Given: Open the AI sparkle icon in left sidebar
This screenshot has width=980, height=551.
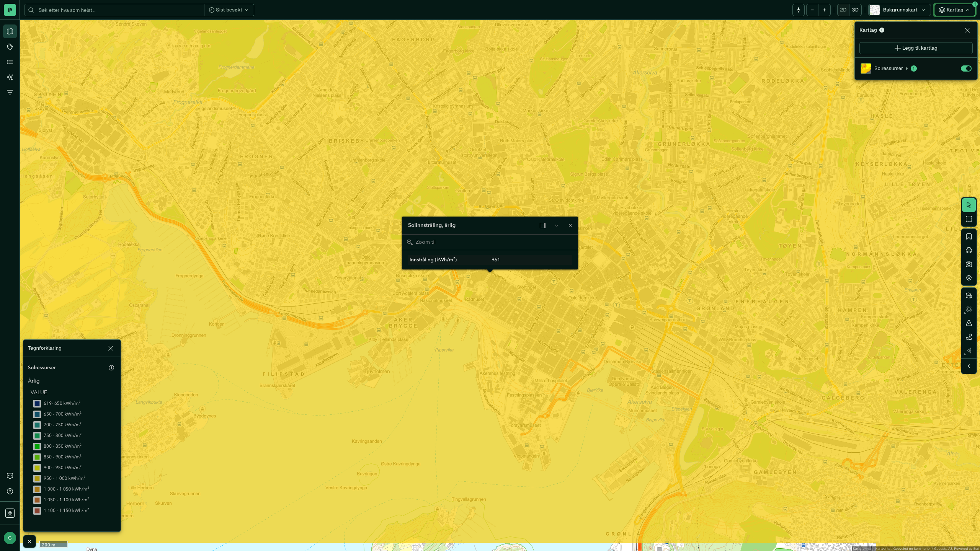Looking at the screenshot, I should point(10,77).
